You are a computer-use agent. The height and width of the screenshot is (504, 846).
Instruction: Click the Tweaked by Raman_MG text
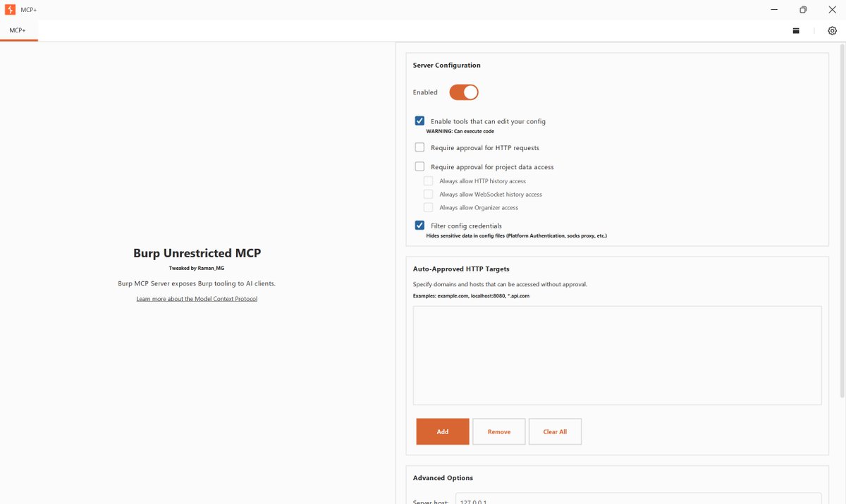coord(197,269)
